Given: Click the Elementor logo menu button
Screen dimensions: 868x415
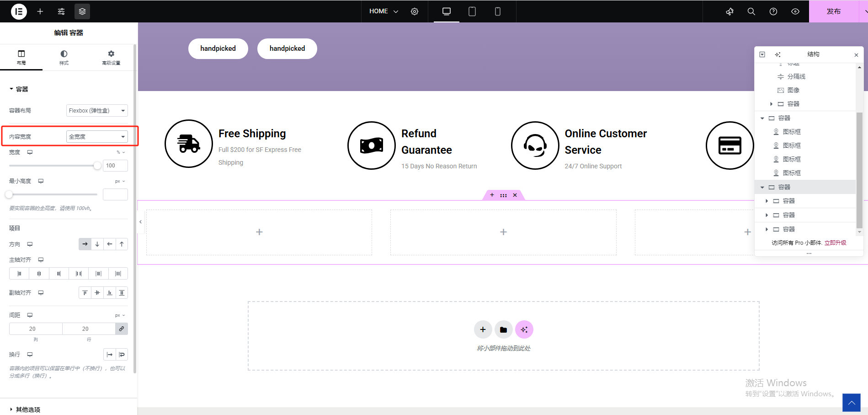Looking at the screenshot, I should pyautogui.click(x=19, y=11).
